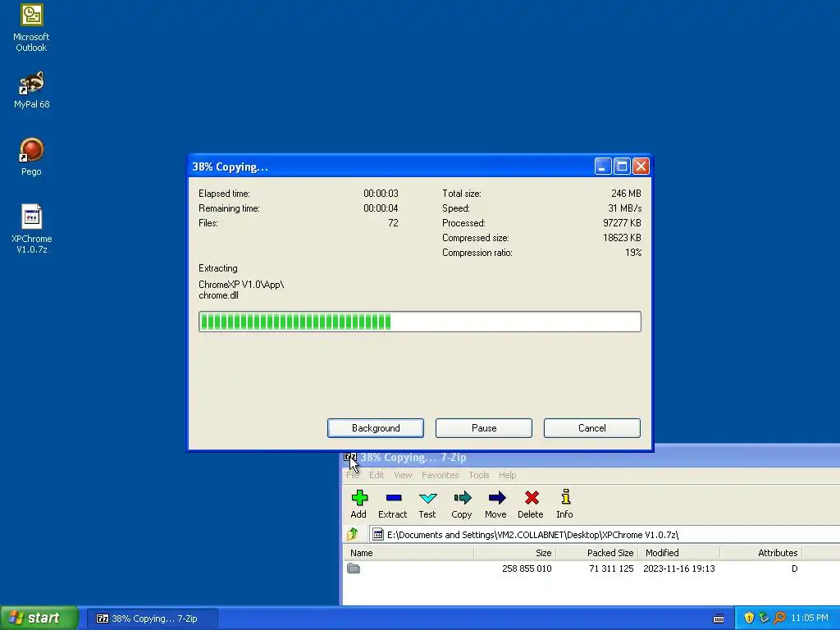Image resolution: width=840 pixels, height=630 pixels.
Task: Click the 7-Zip address path field
Action: (605, 535)
